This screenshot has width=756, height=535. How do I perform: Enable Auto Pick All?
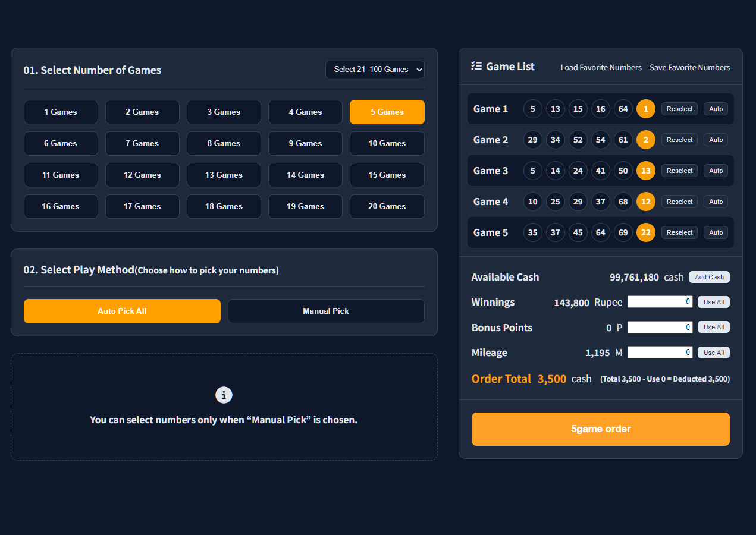pos(122,311)
